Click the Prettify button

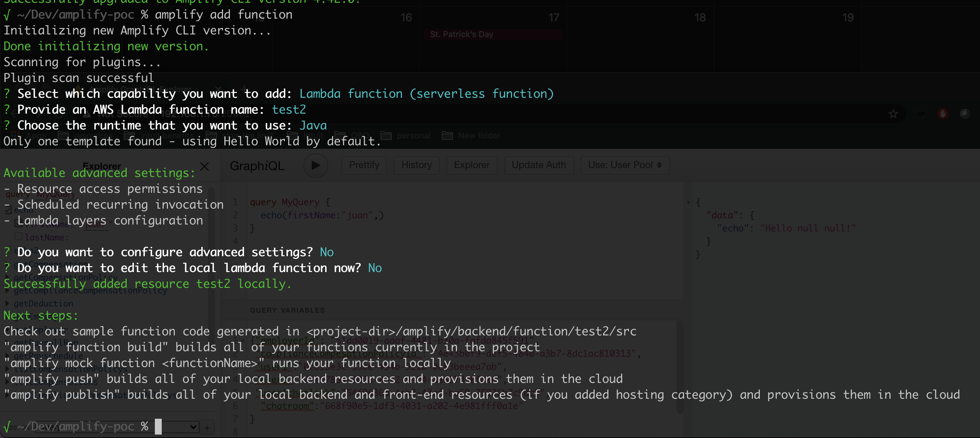pos(364,165)
